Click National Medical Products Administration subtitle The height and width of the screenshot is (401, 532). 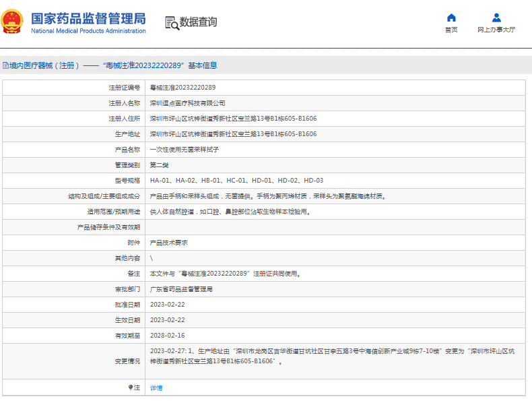[x=88, y=31]
